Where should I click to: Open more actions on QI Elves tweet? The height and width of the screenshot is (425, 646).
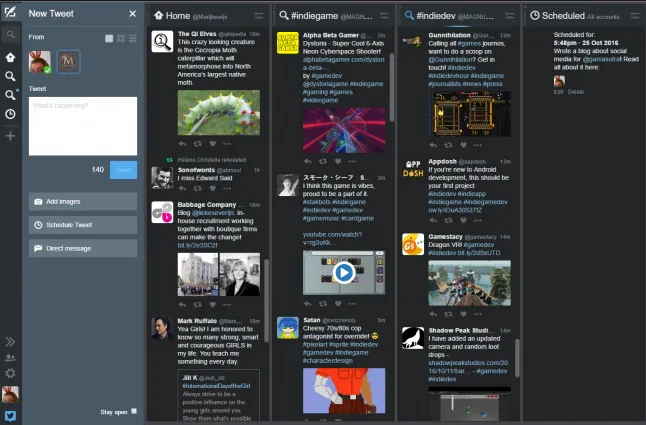pos(227,144)
